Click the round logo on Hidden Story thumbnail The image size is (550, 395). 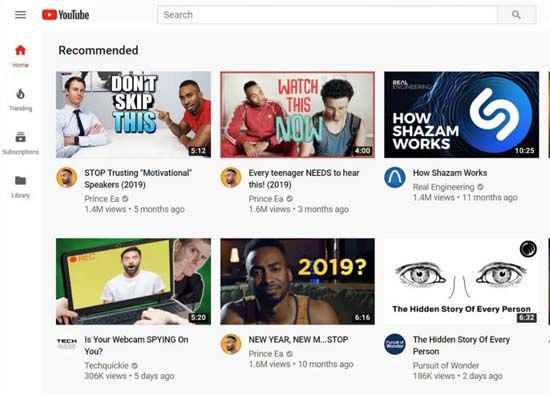click(x=528, y=249)
